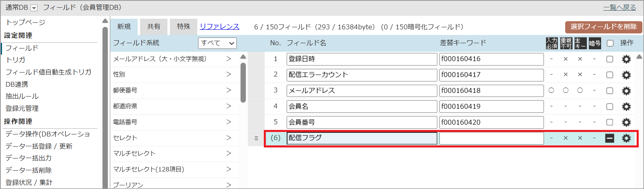The image size is (644, 189).
Task: Tick the checkbox on 登録日時 row
Action: tap(610, 59)
